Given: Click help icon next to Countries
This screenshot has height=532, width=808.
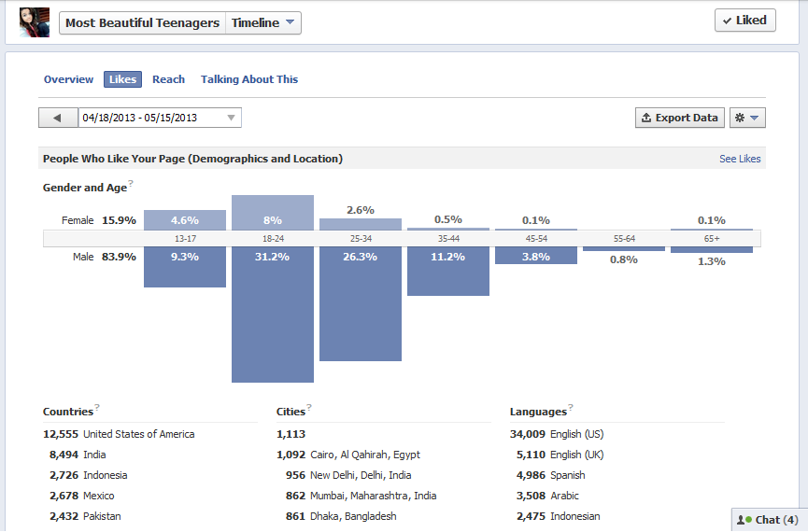Looking at the screenshot, I should coord(97,407).
